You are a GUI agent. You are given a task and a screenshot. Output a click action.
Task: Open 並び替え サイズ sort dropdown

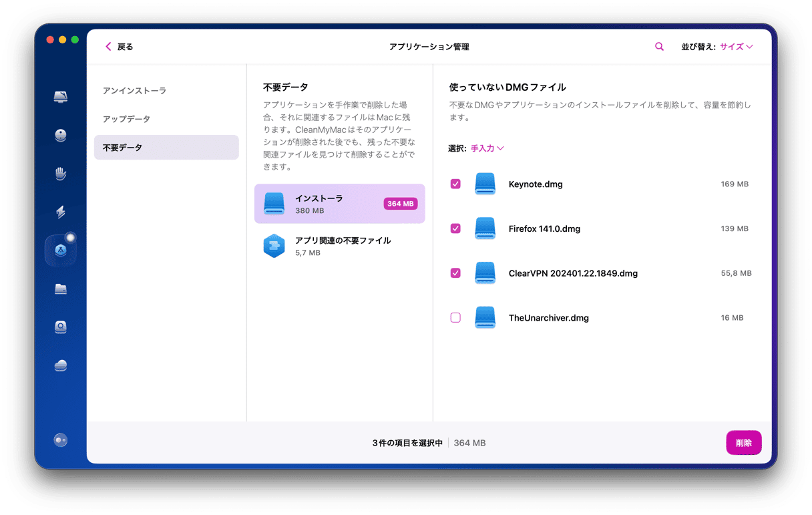(x=736, y=47)
